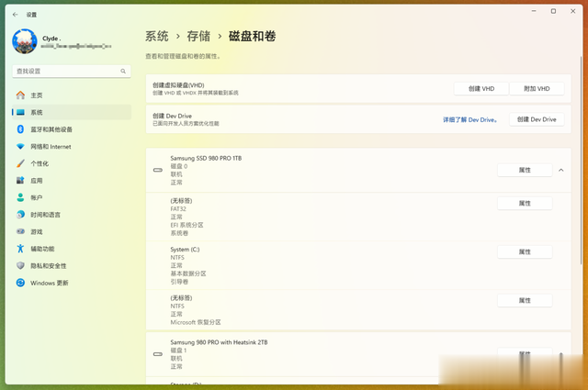The height and width of the screenshot is (390, 588).
Task: Open the Clyde profile avatar
Action: point(25,41)
